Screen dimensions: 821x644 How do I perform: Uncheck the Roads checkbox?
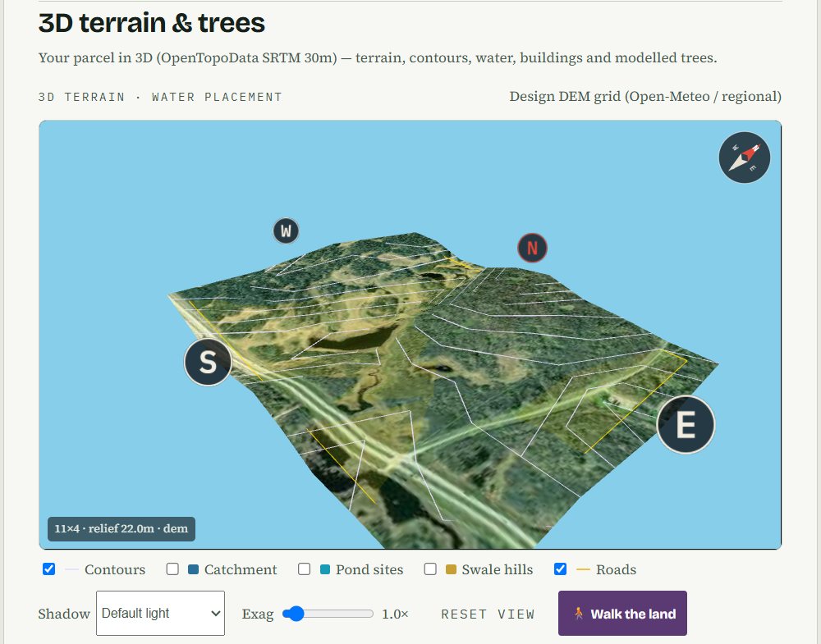click(x=560, y=569)
